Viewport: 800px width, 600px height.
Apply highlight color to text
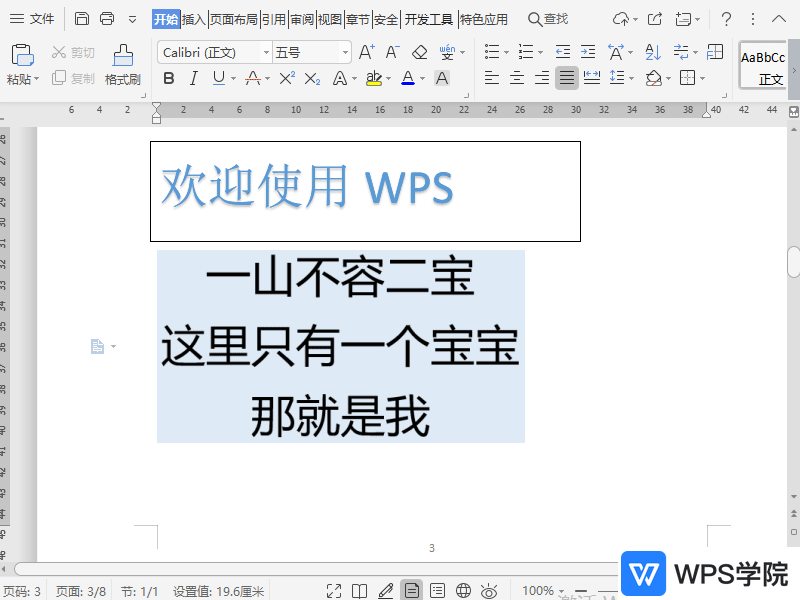click(x=375, y=77)
